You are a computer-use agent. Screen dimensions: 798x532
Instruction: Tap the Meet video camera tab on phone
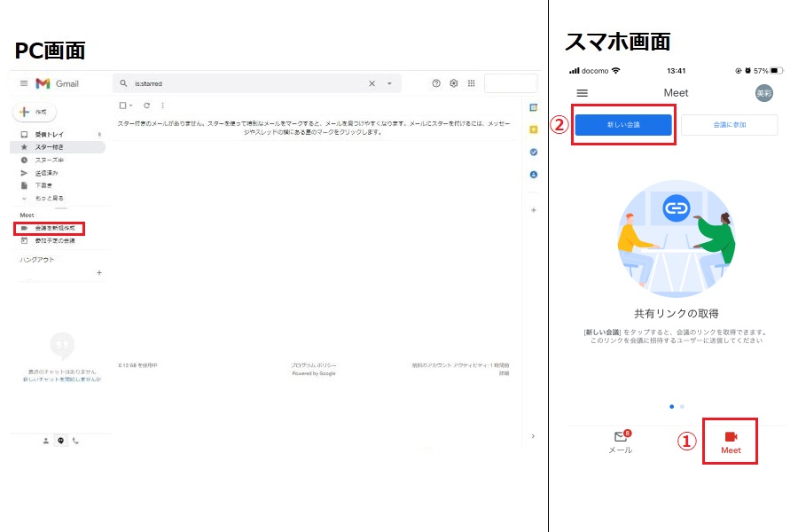tap(731, 442)
